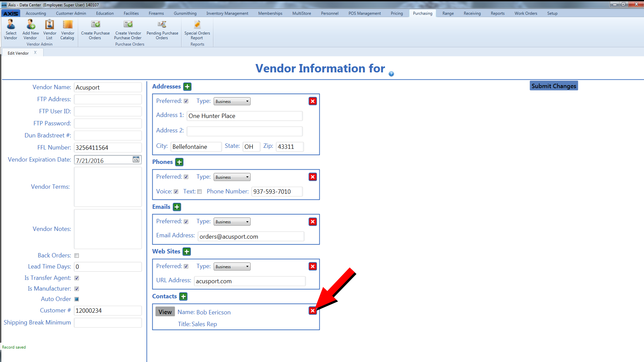Click the City field showing Bellefontaine
Viewport: 644px width, 362px height.
tap(196, 147)
